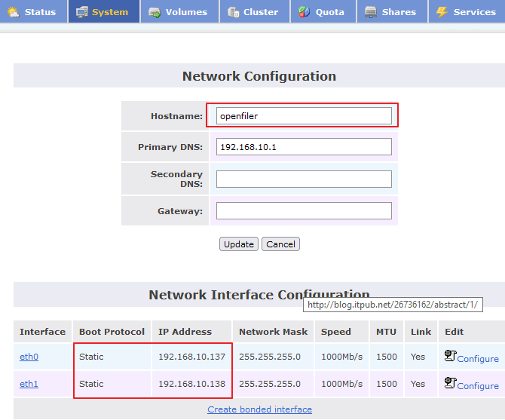Image resolution: width=505 pixels, height=420 pixels.
Task: Click the Volumes tab drive icon
Action: (x=155, y=12)
